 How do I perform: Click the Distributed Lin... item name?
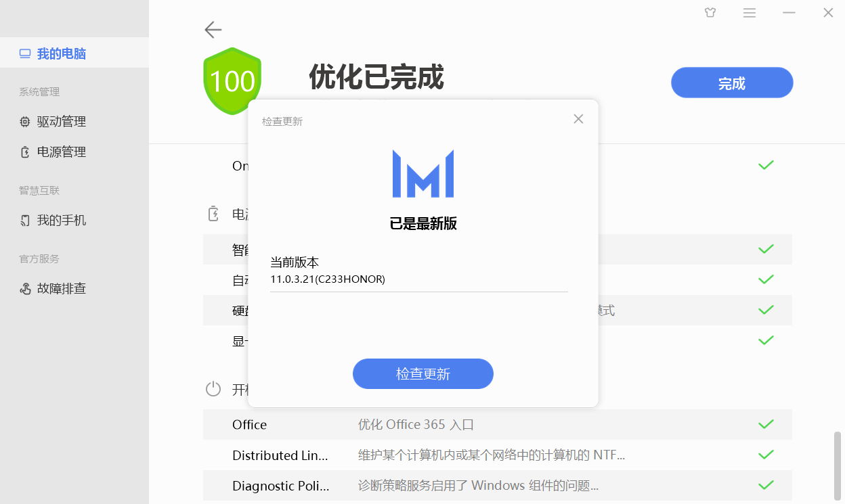[x=280, y=455]
